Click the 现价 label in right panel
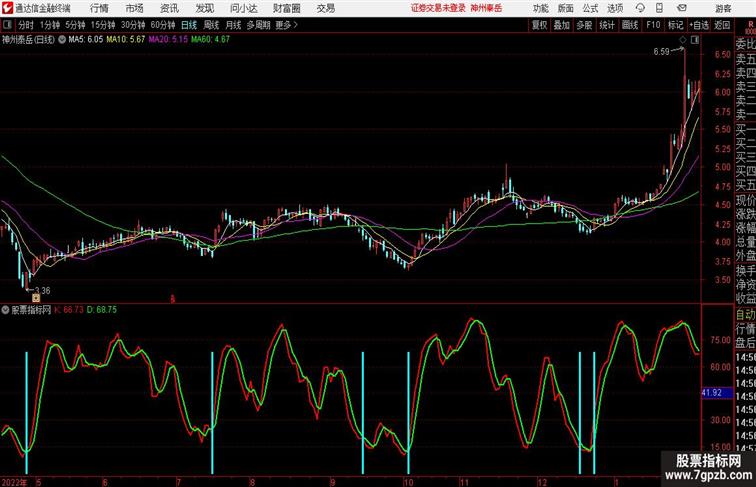Screen dimensions: 756x487 click(745, 200)
